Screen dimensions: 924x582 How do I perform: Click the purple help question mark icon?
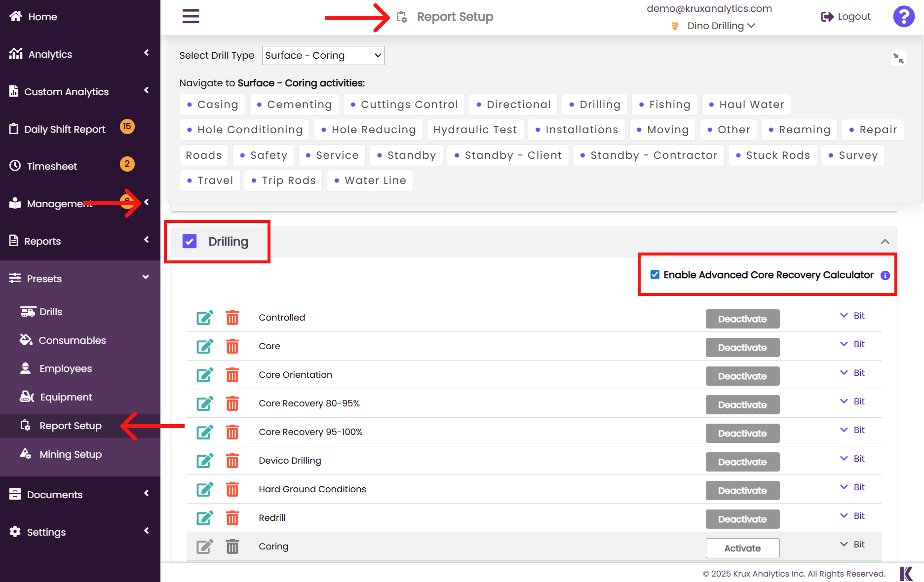click(x=904, y=16)
